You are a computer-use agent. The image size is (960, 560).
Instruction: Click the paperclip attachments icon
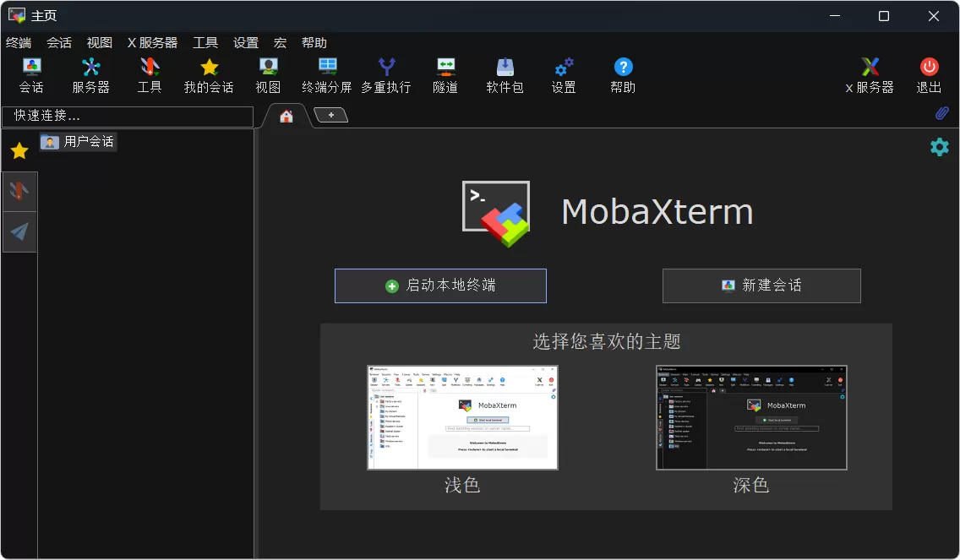pos(941,112)
